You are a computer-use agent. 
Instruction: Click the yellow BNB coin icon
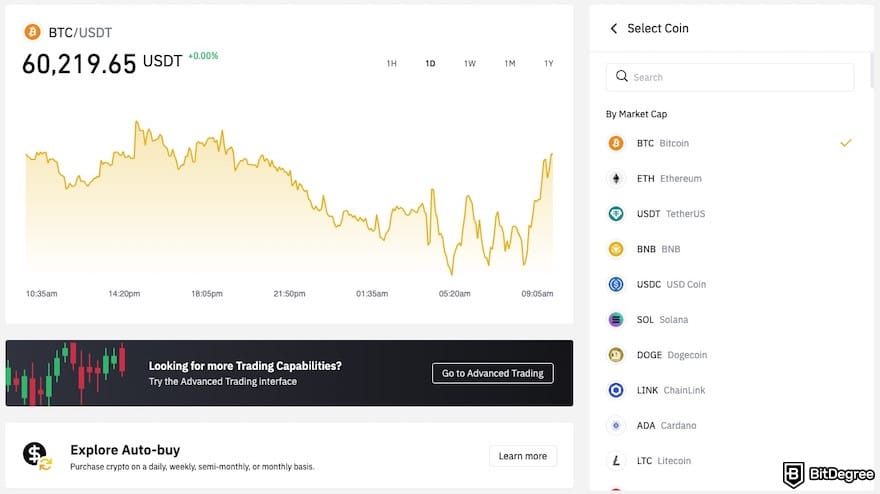point(616,249)
